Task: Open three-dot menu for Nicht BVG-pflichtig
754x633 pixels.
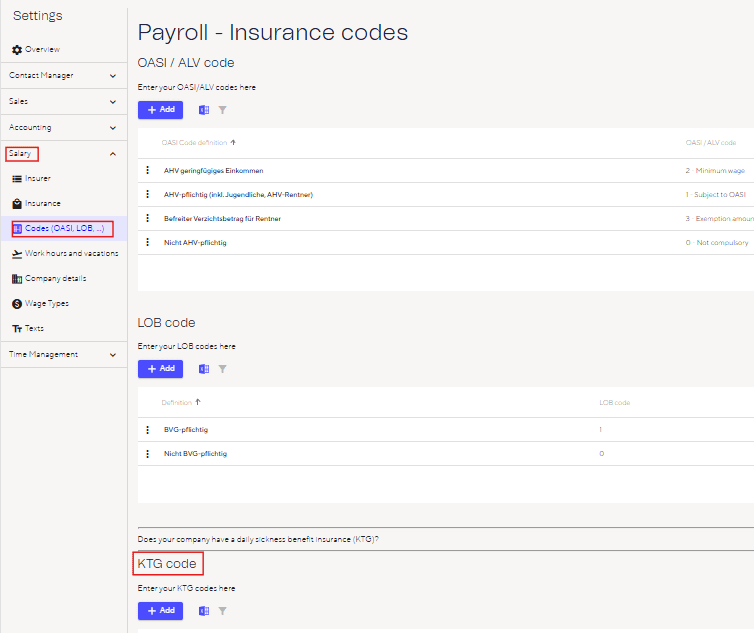Action: coord(148,454)
